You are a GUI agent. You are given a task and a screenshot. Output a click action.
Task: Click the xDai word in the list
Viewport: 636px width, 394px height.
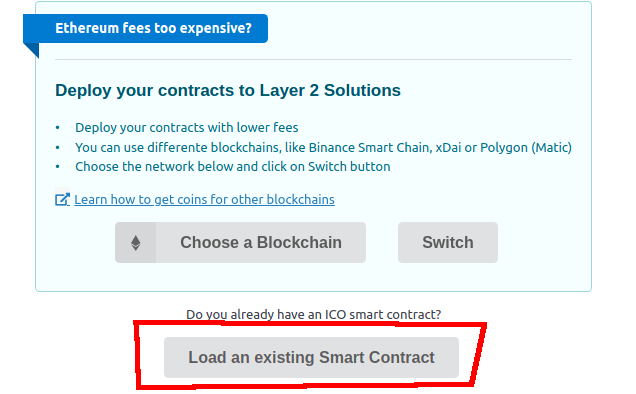pyautogui.click(x=448, y=147)
